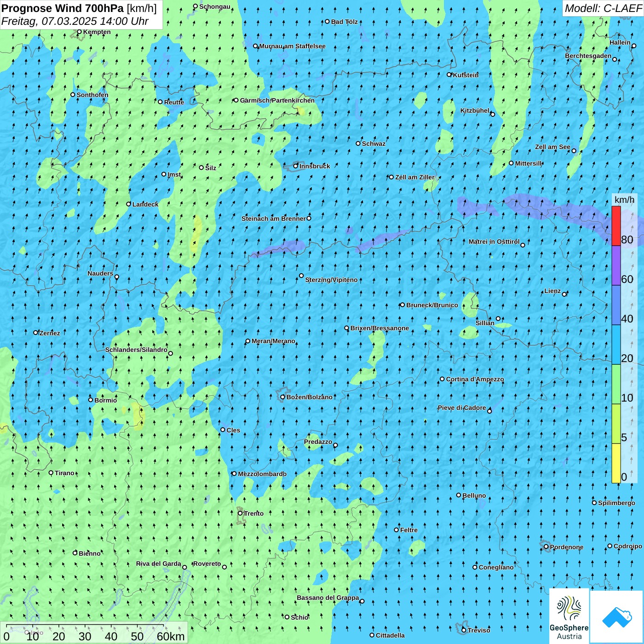The image size is (644, 644).
Task: Click the GeoSphere Austria logo
Action: [x=569, y=616]
